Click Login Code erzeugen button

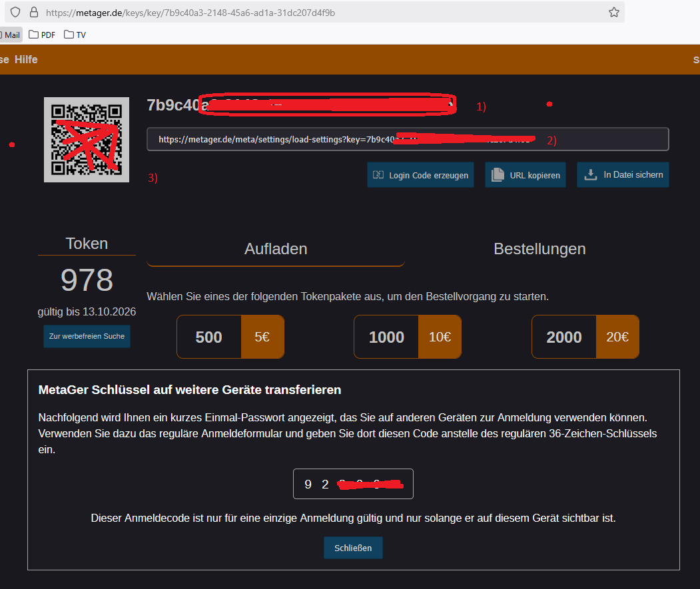pos(420,175)
